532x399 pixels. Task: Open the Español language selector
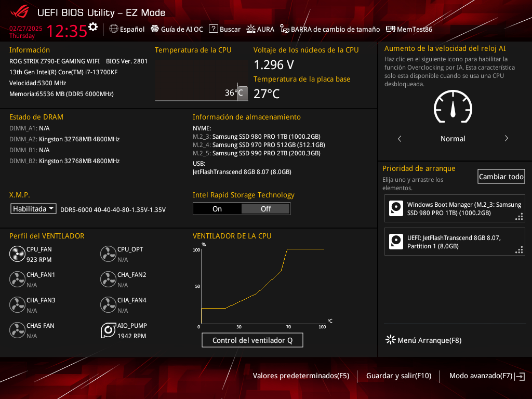click(x=127, y=29)
